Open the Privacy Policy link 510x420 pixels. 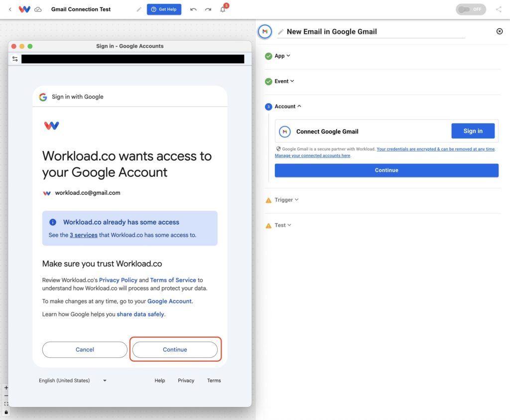pyautogui.click(x=118, y=280)
